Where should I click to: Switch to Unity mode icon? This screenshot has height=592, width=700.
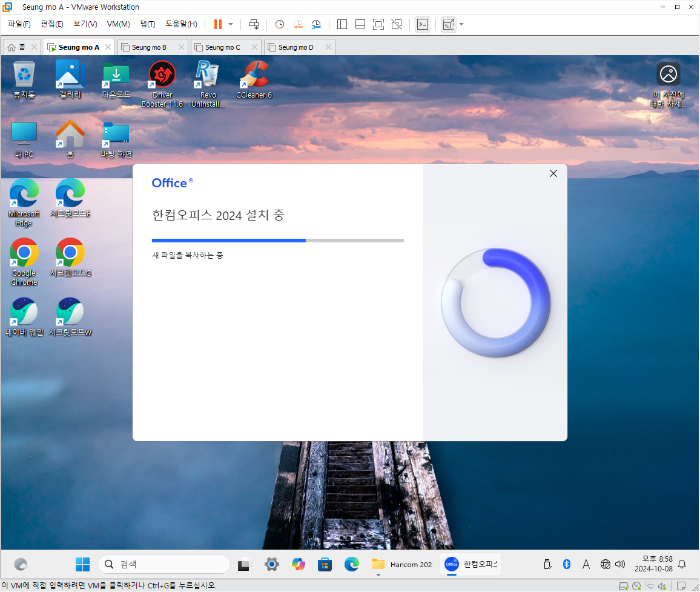[x=397, y=24]
